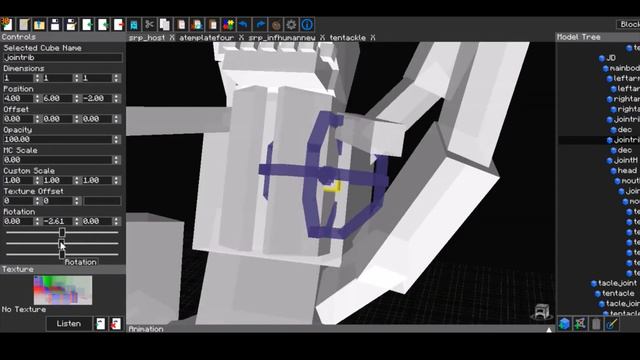640x360 pixels.
Task: Switch to the srp_host tab
Action: pyautogui.click(x=147, y=38)
